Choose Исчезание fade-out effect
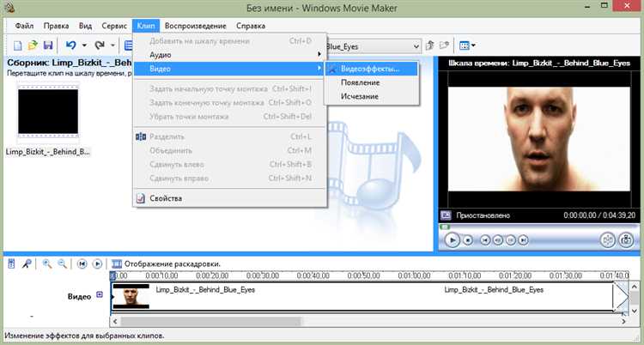 coord(371,96)
